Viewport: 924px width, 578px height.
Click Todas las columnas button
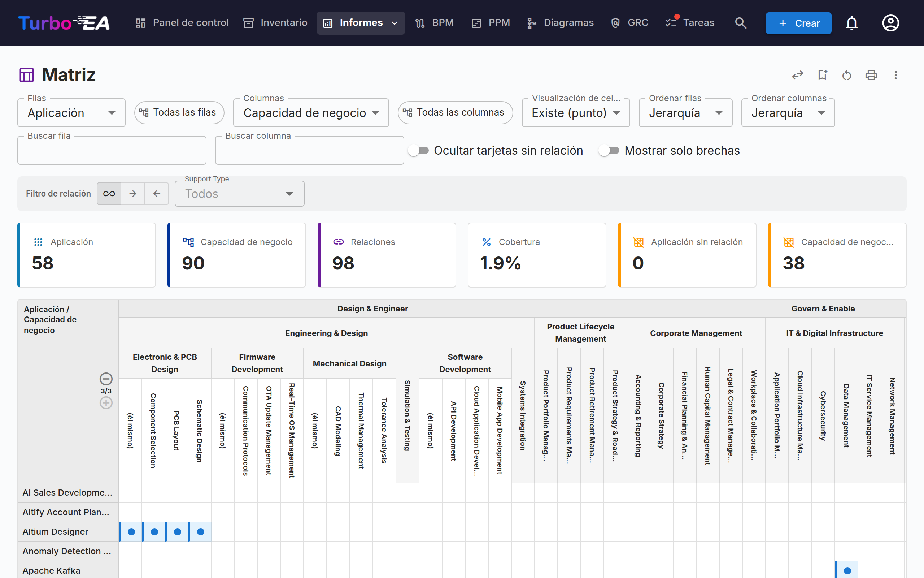(x=455, y=112)
